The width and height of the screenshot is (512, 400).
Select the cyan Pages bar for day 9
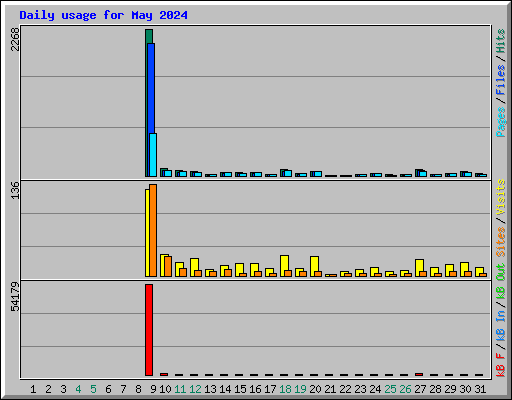(x=153, y=155)
